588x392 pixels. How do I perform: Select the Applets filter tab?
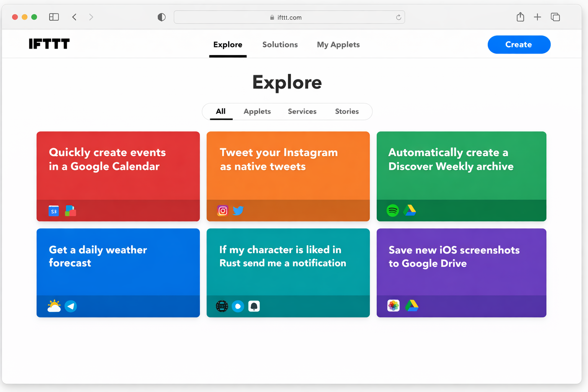pos(257,111)
